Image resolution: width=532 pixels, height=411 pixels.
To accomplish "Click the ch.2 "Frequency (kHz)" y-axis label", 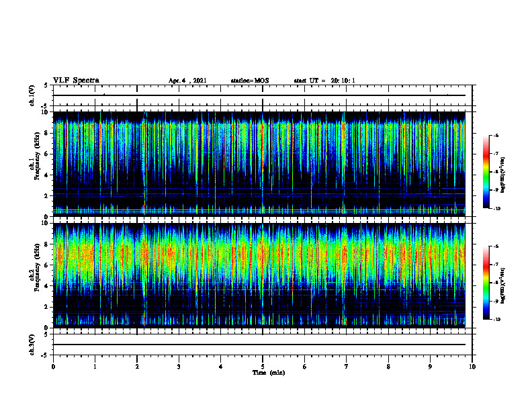I will [x=37, y=267].
